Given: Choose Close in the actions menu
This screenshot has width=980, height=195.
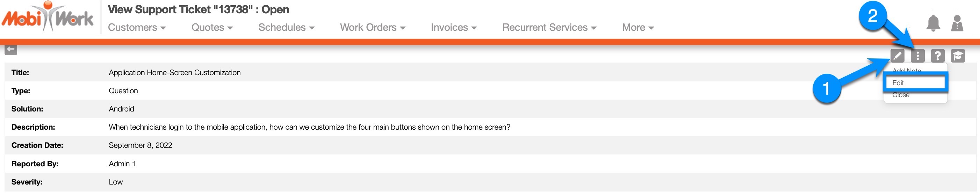Looking at the screenshot, I should tap(901, 95).
